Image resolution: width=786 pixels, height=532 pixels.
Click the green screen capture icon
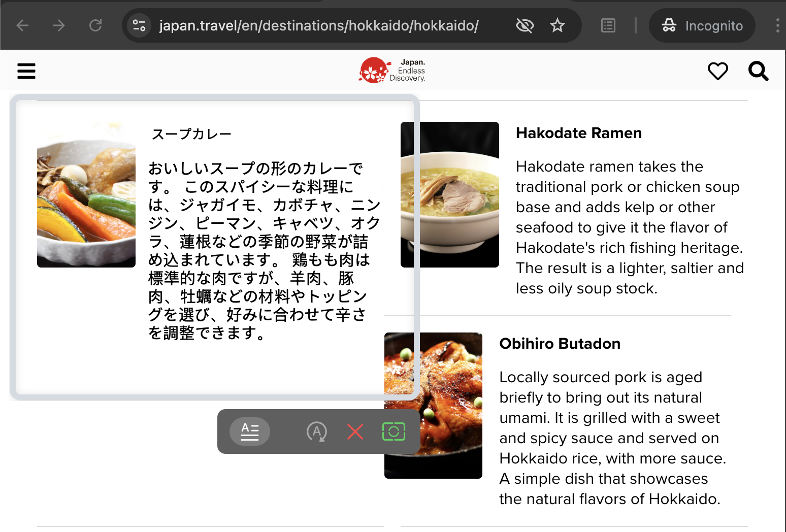click(394, 431)
